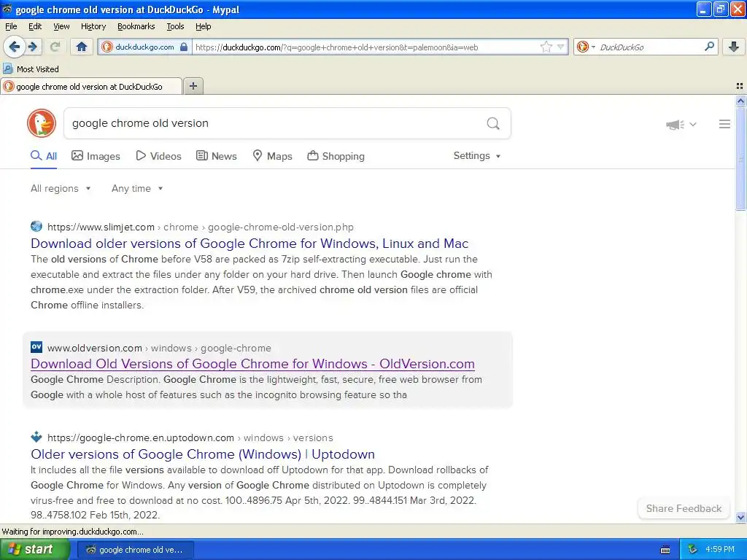The width and height of the screenshot is (747, 560).
Task: Open the Uptodown older versions link
Action: click(203, 454)
